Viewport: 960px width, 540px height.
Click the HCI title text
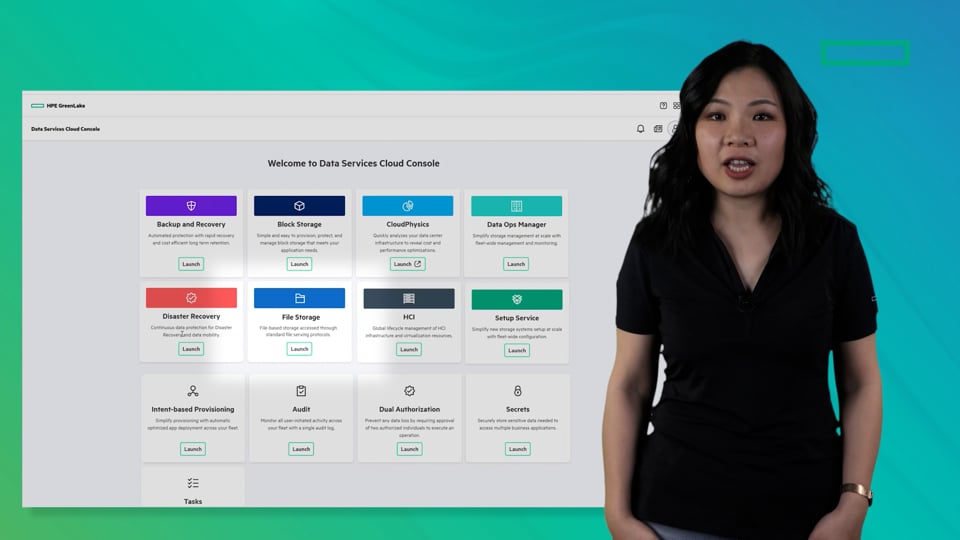[409, 317]
